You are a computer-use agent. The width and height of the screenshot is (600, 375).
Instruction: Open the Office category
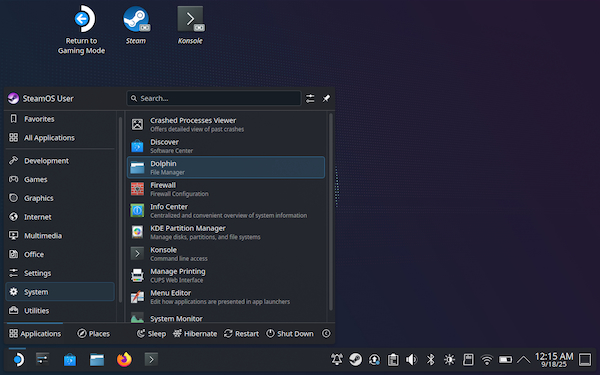click(60, 254)
